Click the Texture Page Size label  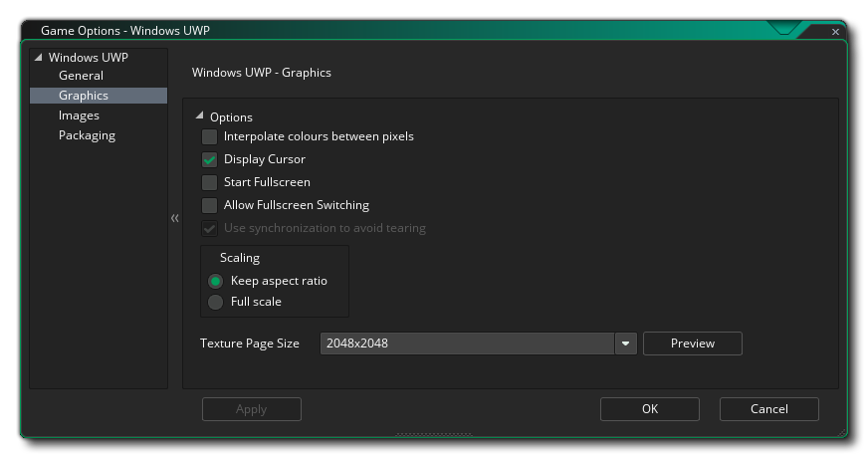point(250,343)
